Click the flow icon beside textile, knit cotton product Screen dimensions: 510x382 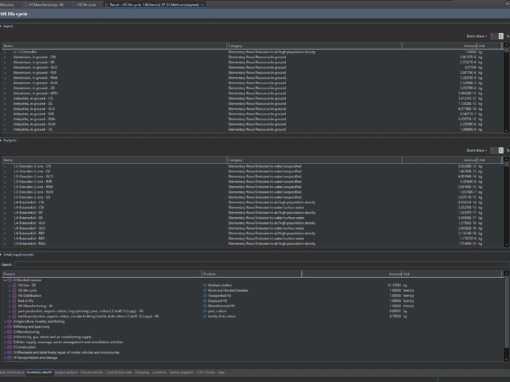pos(205,316)
